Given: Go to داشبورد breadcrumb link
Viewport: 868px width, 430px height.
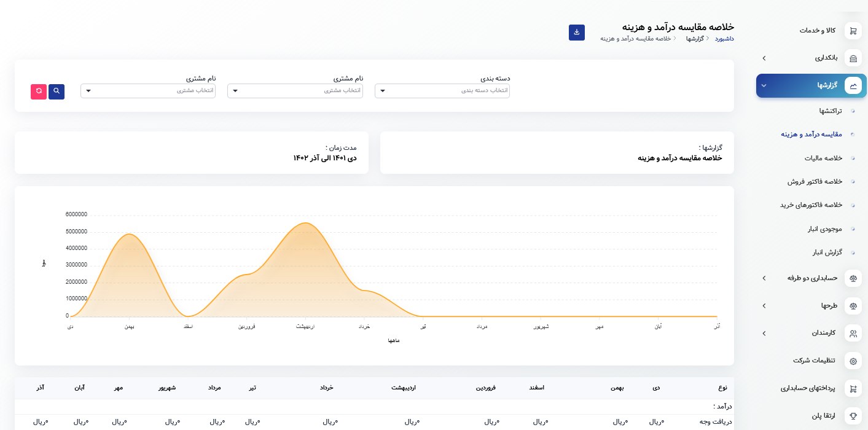Looking at the screenshot, I should pos(724,39).
